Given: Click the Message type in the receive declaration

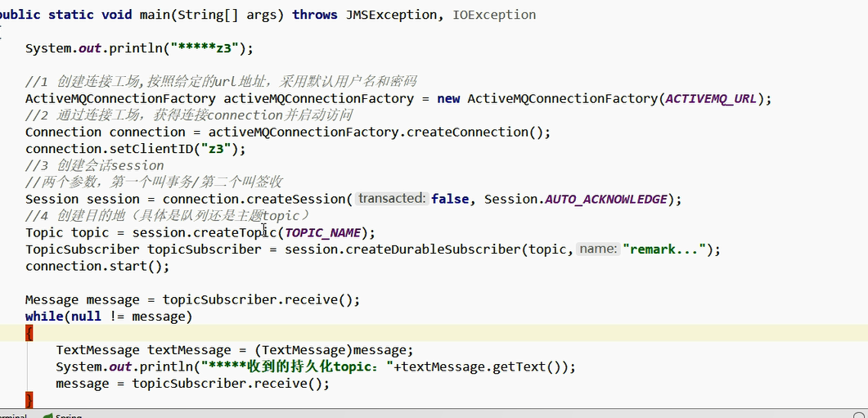Looking at the screenshot, I should pyautogui.click(x=52, y=300).
